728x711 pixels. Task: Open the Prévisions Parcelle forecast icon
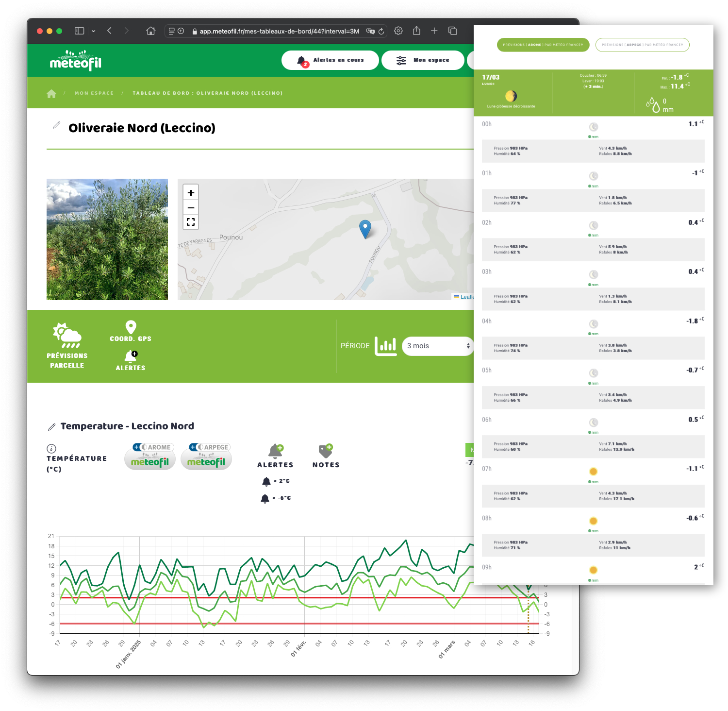pos(67,335)
